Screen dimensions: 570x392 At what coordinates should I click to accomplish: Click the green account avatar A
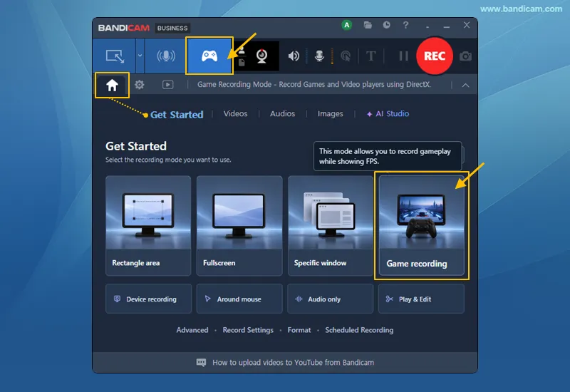point(347,25)
